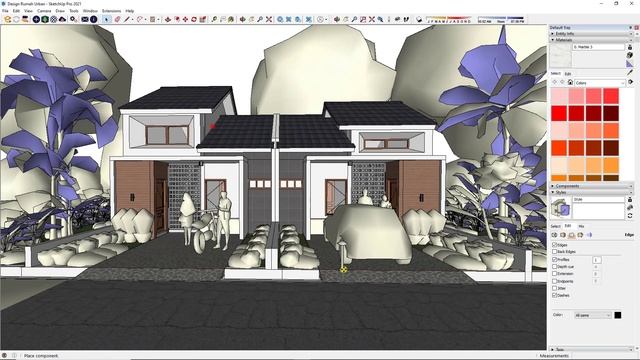
Task: Switch to Styles Mix tab
Action: coord(581,226)
